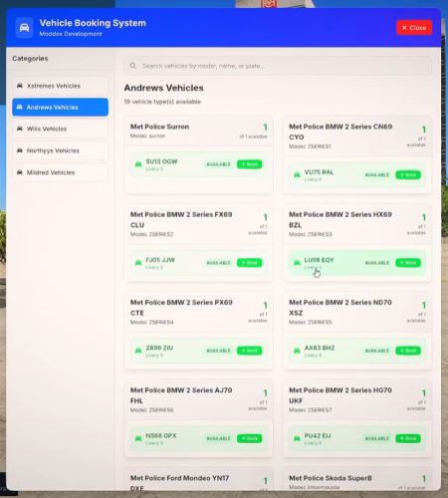Click AVAILABLE badge for VU75 RAL
This screenshot has height=498, width=448.
point(377,175)
